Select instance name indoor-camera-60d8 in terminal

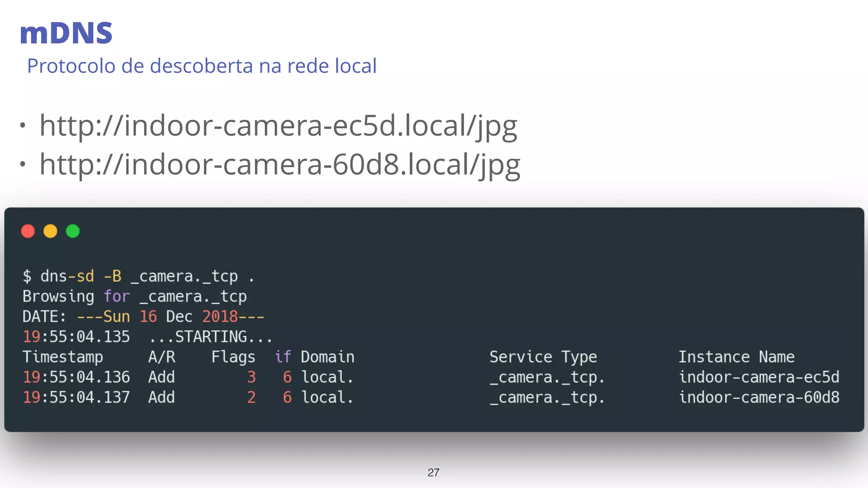pos(759,398)
